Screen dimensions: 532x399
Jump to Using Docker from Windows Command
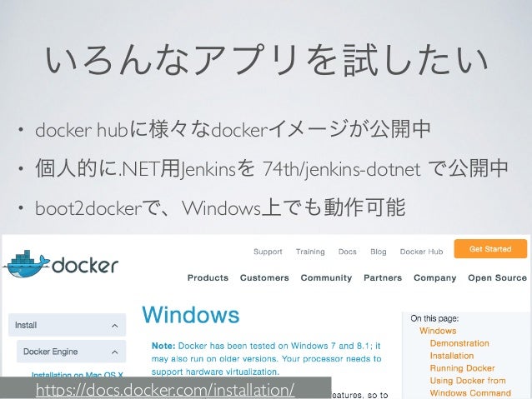click(x=470, y=387)
